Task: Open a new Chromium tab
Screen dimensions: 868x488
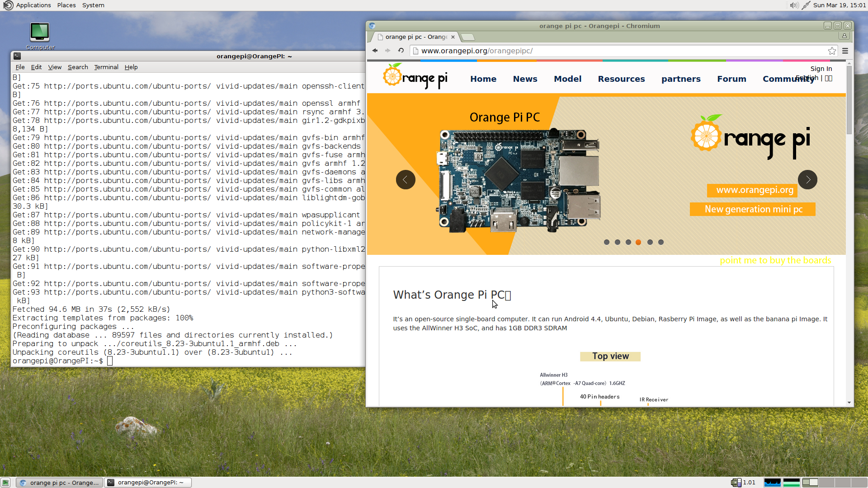Action: [x=468, y=37]
